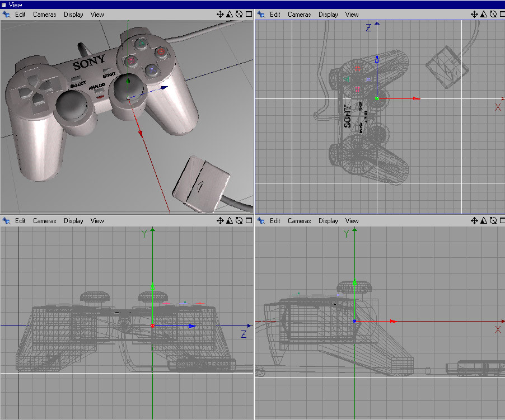
Task: Click move-camera icon in perspective viewport
Action: pyautogui.click(x=220, y=14)
